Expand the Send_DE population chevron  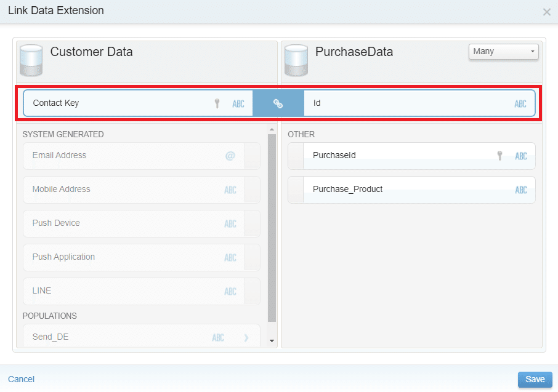(246, 337)
